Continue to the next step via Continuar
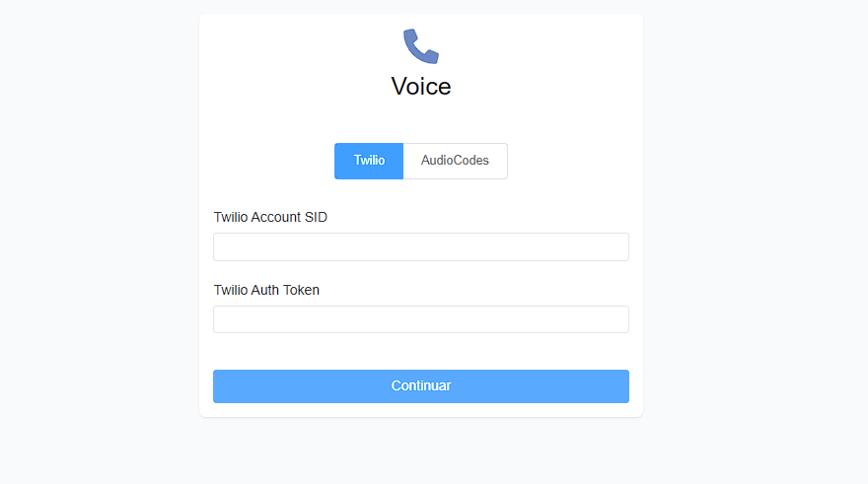 click(x=421, y=386)
